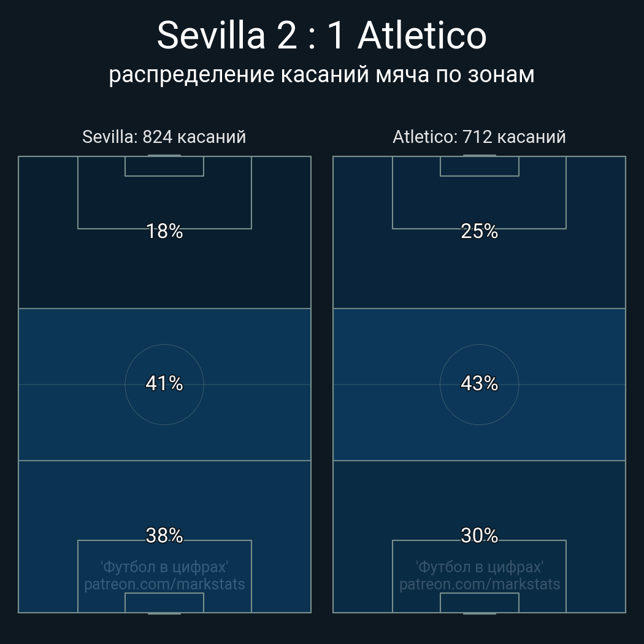
Task: Click the Atletico: 712 касаний heading
Action: [x=479, y=137]
